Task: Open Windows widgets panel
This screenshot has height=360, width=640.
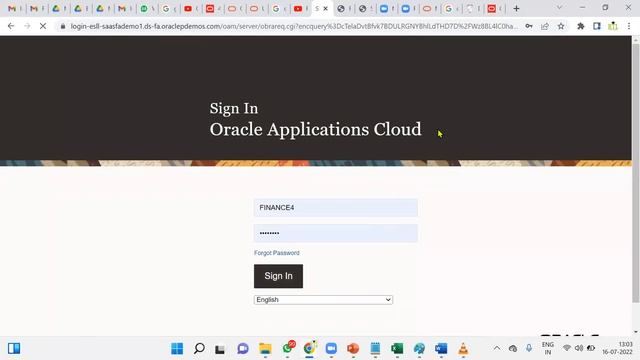Action: [14, 348]
